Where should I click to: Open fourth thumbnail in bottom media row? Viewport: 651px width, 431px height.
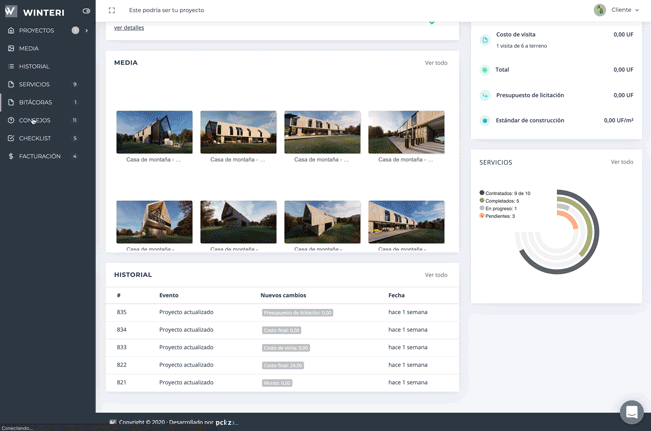tap(406, 222)
